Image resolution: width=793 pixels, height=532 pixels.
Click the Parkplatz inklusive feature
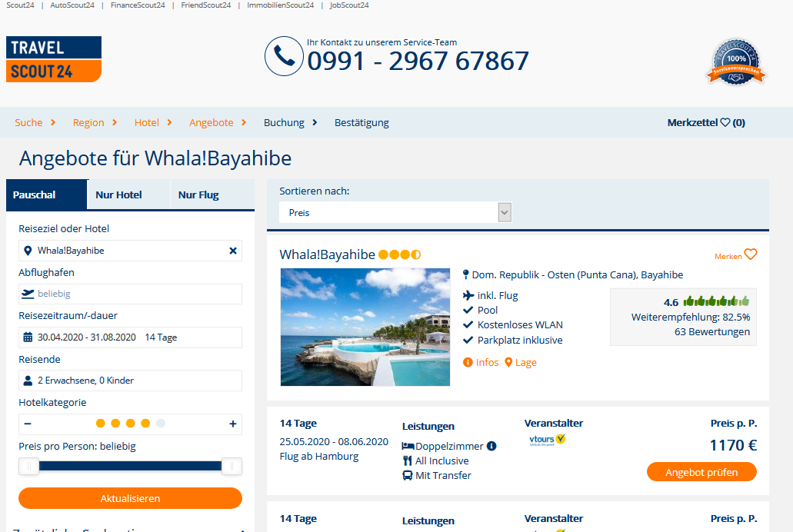pyautogui.click(x=521, y=340)
